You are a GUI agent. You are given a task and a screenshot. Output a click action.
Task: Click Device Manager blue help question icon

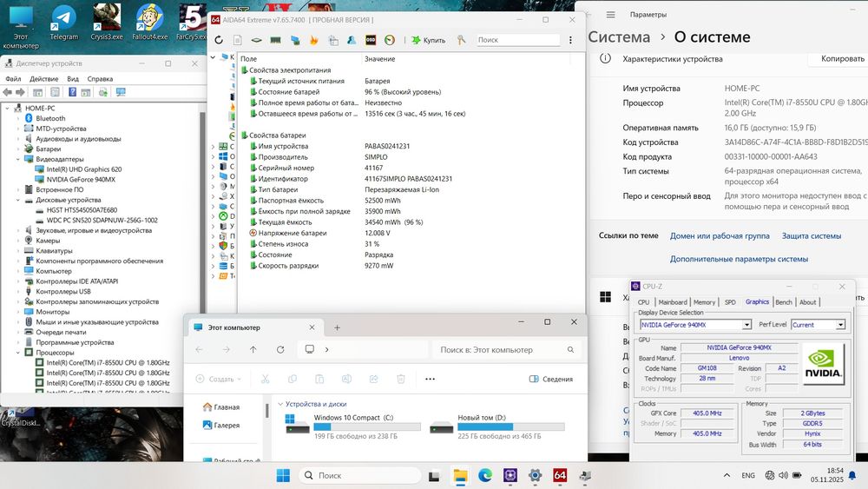pyautogui.click(x=73, y=92)
